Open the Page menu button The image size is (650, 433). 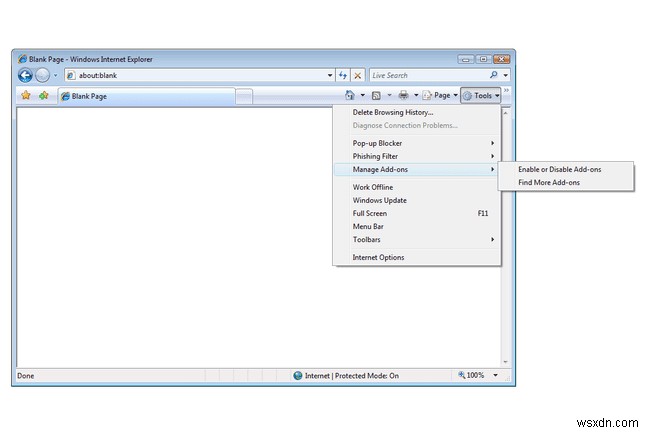click(440, 96)
